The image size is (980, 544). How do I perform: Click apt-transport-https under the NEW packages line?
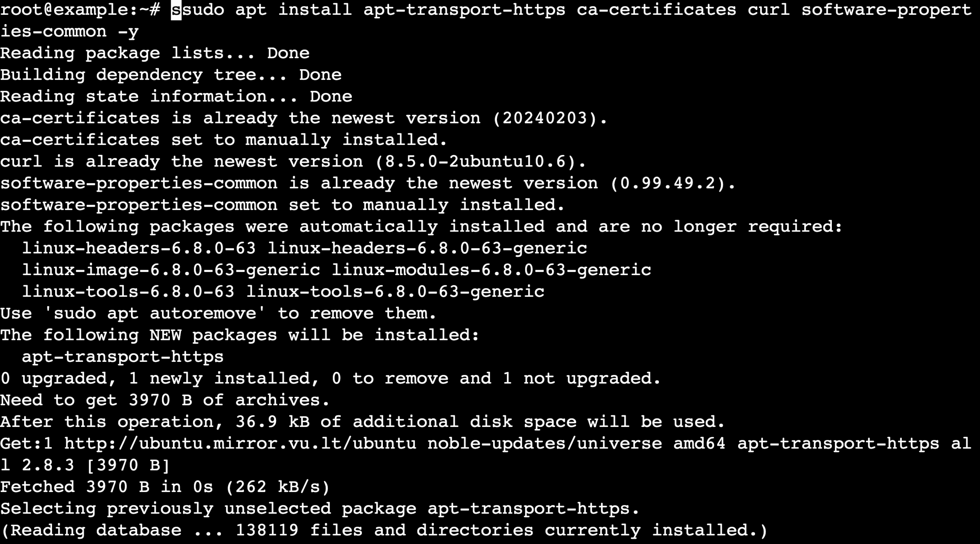coord(122,357)
